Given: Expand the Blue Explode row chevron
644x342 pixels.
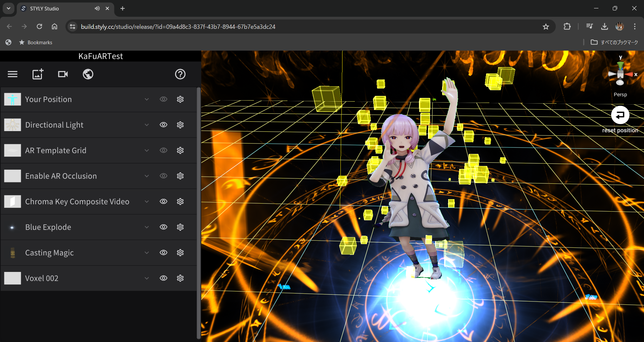Looking at the screenshot, I should [x=147, y=227].
